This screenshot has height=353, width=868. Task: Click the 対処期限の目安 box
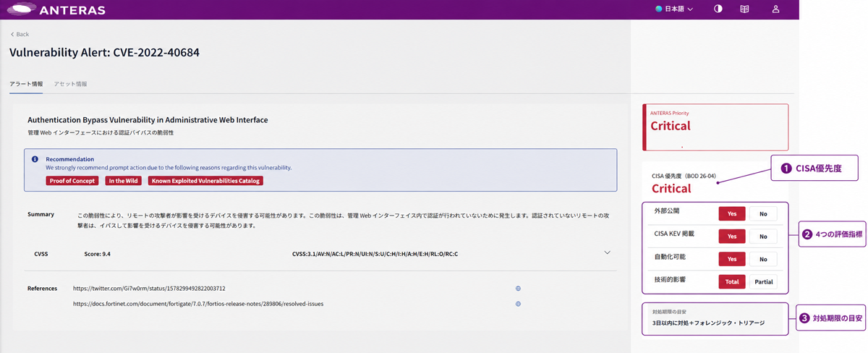point(715,318)
